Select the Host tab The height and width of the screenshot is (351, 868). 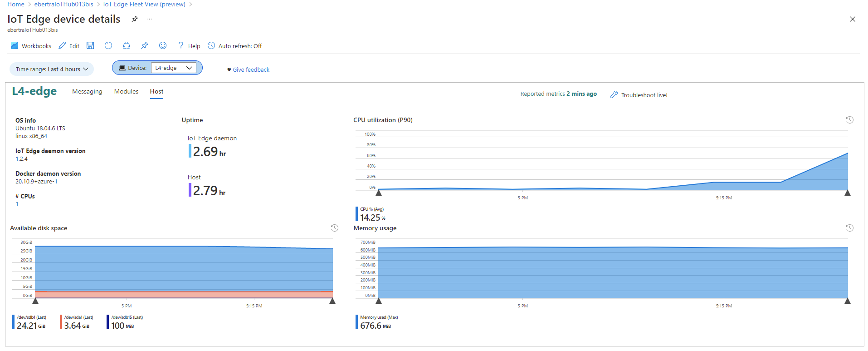pos(156,91)
